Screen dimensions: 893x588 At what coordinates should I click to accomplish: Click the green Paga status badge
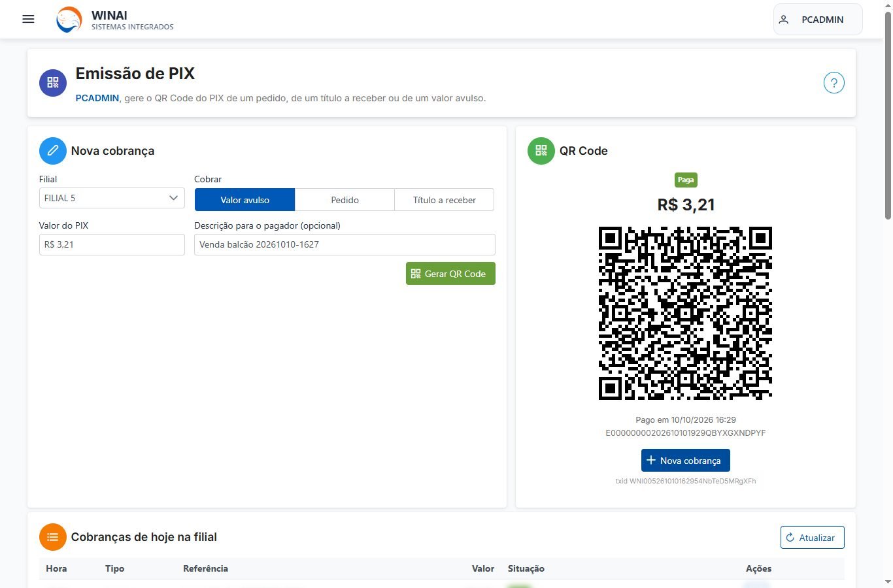coord(686,180)
